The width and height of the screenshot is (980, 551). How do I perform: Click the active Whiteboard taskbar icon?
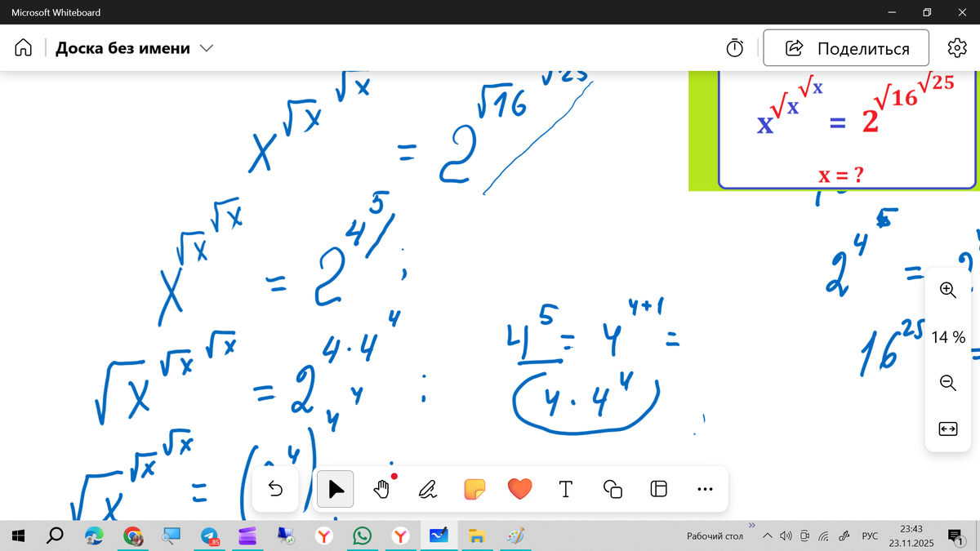[439, 535]
